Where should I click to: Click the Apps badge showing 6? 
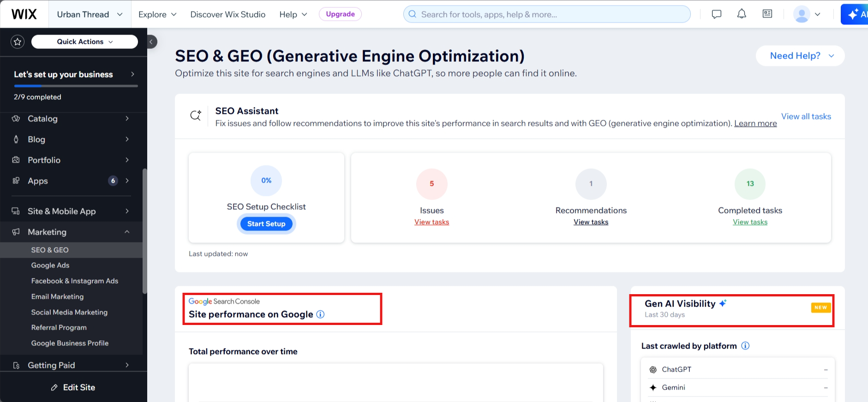113,181
